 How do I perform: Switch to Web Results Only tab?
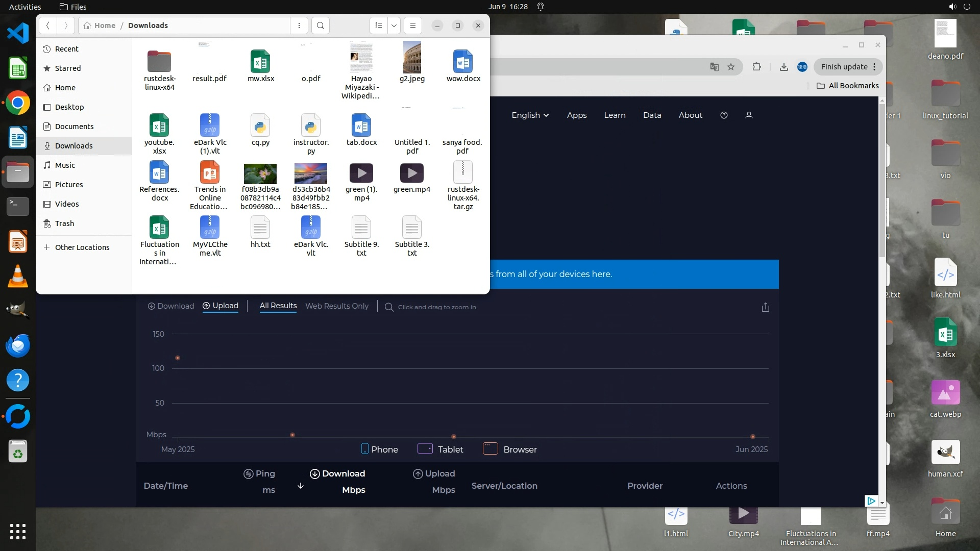[337, 306]
